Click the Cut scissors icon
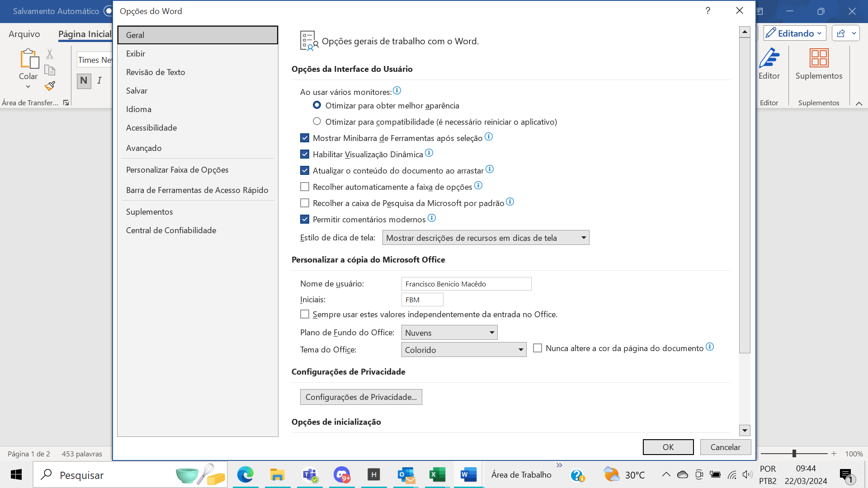The height and width of the screenshot is (488, 868). [50, 54]
